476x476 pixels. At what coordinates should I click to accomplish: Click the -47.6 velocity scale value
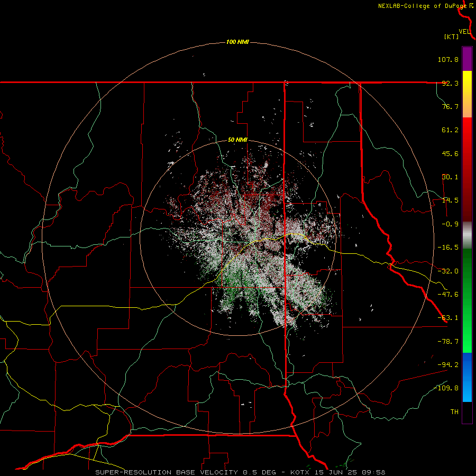(448, 295)
